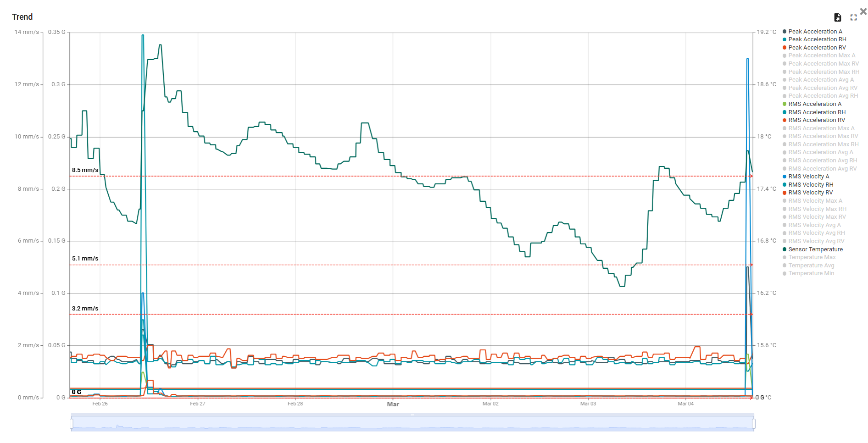The image size is (868, 443).
Task: Click the 5.1 mm/s threshold label
Action: pyautogui.click(x=85, y=259)
